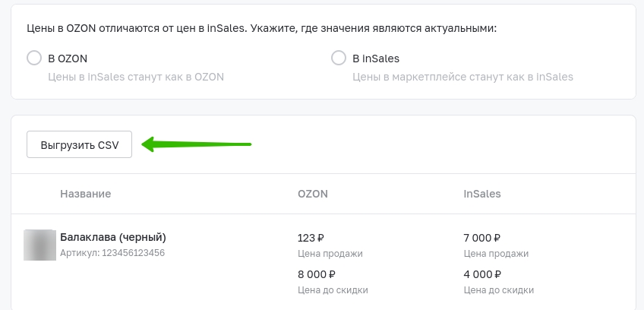Viewport: 644px width, 310px height.
Task: Select the "В OZON" radio circle
Action: coord(34,58)
